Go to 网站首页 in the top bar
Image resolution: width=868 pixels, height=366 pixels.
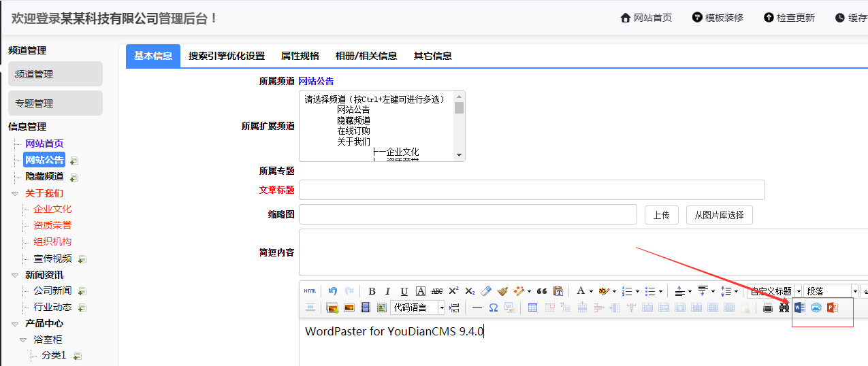646,18
